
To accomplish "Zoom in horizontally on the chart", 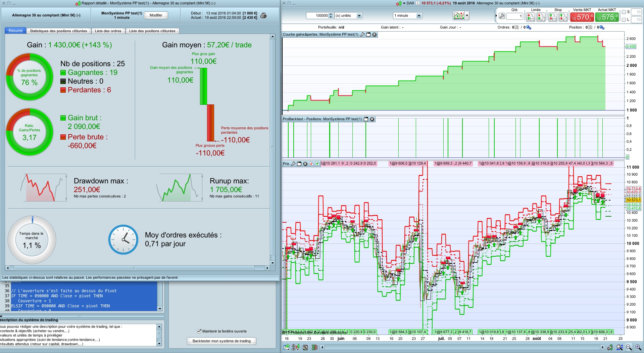I will [x=638, y=347].
